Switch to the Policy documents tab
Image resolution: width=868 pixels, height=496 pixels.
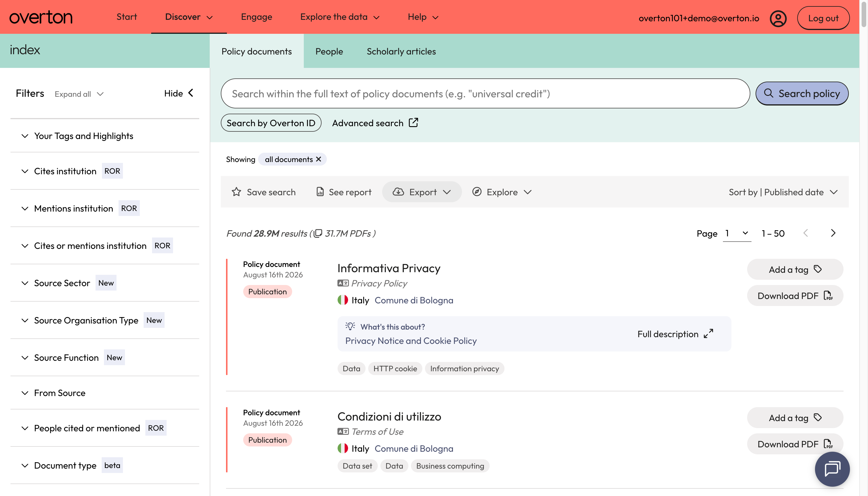tap(256, 51)
